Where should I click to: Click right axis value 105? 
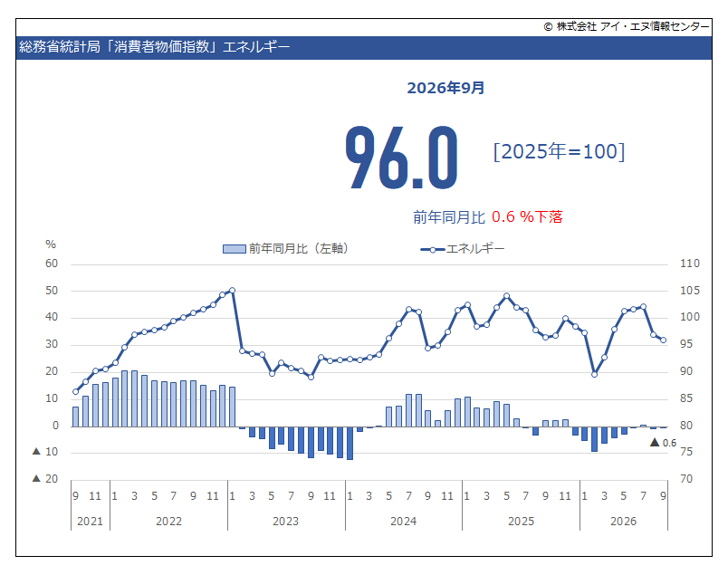pos(690,291)
